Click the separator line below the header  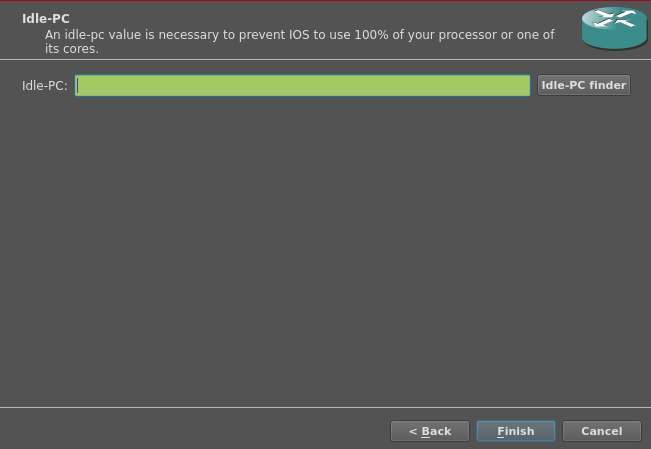(x=325, y=59)
